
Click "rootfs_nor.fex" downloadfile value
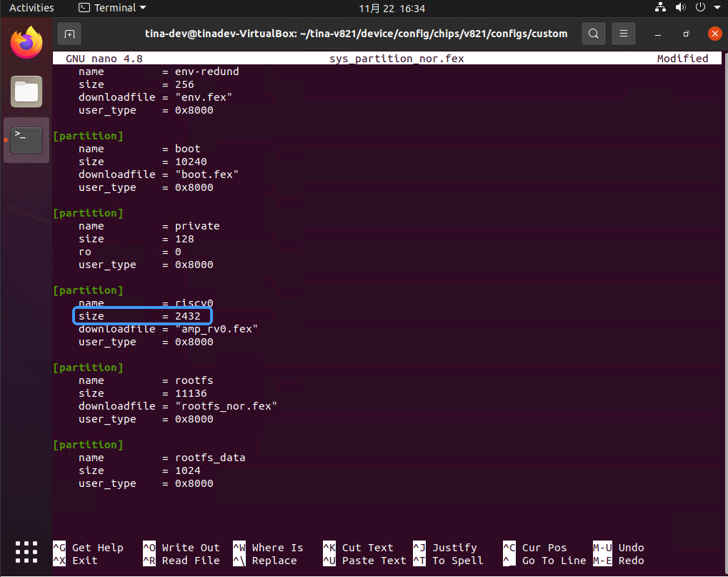(x=226, y=406)
